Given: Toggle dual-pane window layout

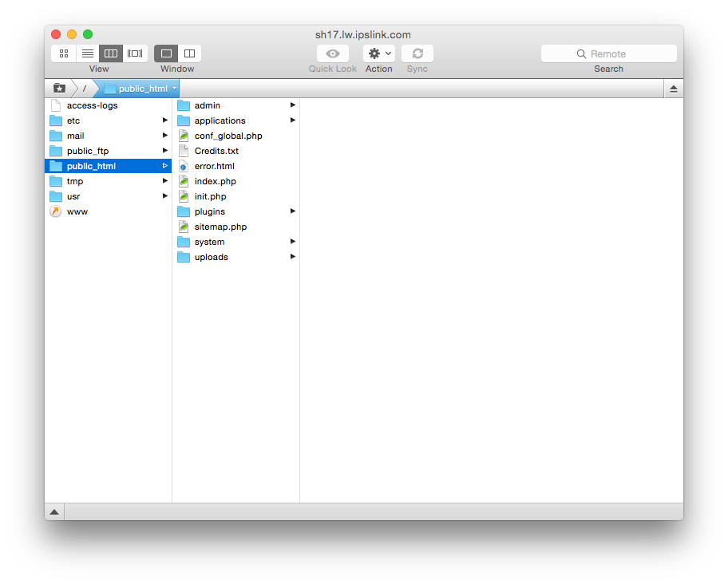Looking at the screenshot, I should [189, 53].
